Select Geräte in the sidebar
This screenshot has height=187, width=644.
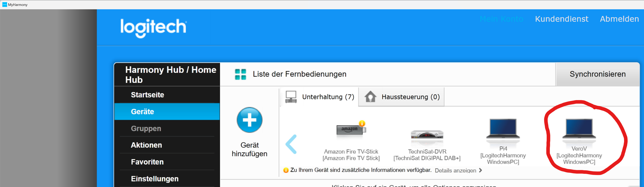point(167,112)
